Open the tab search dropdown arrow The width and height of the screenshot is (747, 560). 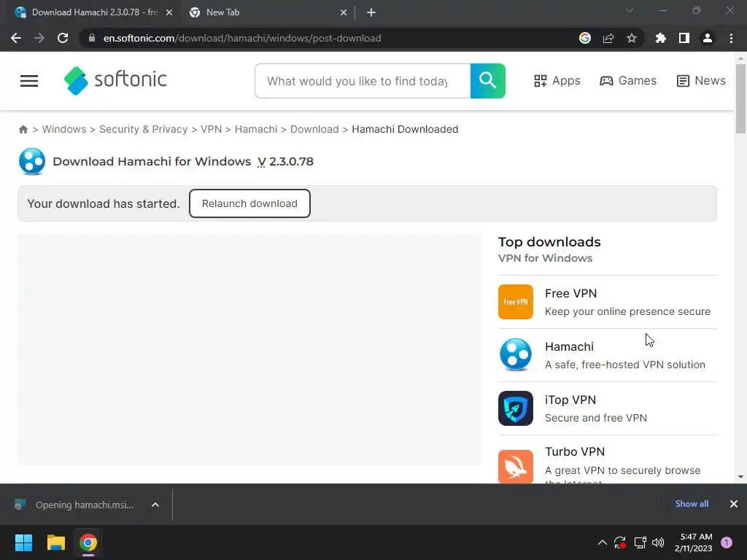[x=630, y=10]
